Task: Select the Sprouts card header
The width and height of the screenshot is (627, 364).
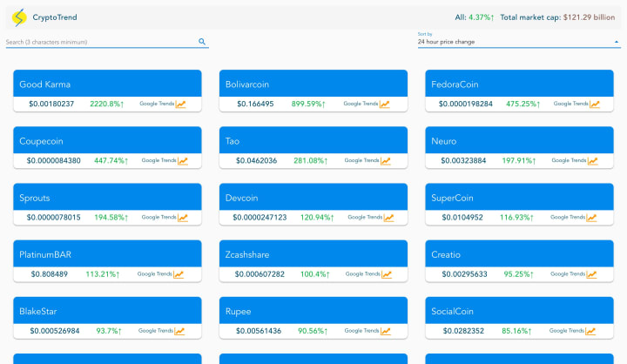Action: (107, 197)
